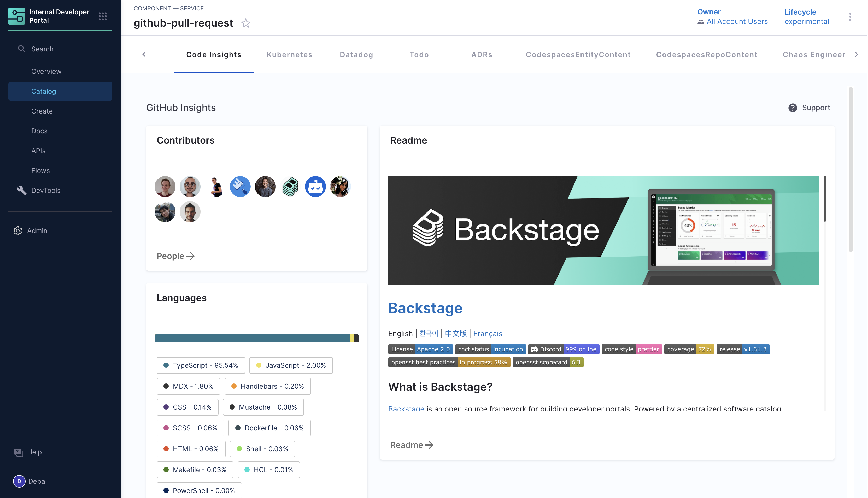
Task: Switch to the Kubernetes tab
Action: pos(289,55)
